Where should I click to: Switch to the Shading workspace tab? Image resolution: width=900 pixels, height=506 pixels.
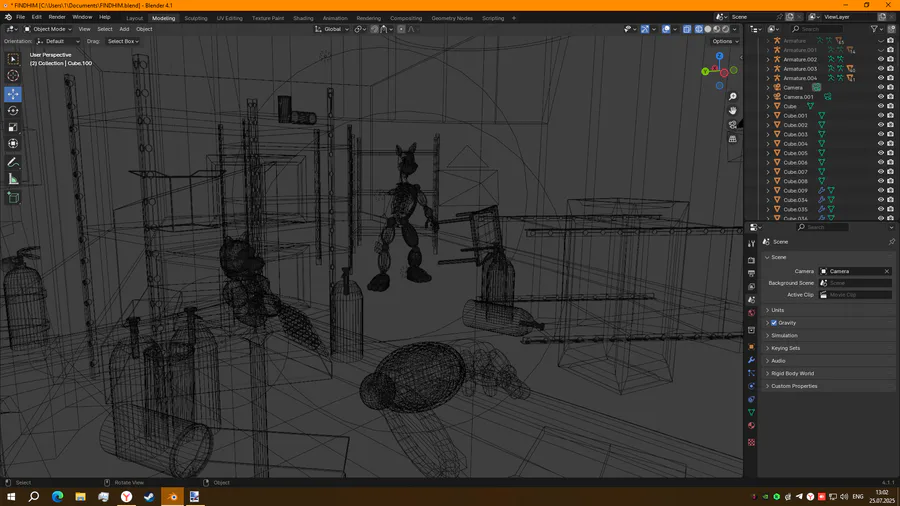pyautogui.click(x=303, y=18)
